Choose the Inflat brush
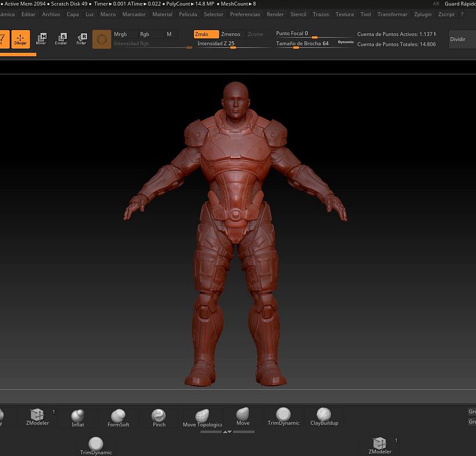The image size is (476, 456). tap(78, 418)
